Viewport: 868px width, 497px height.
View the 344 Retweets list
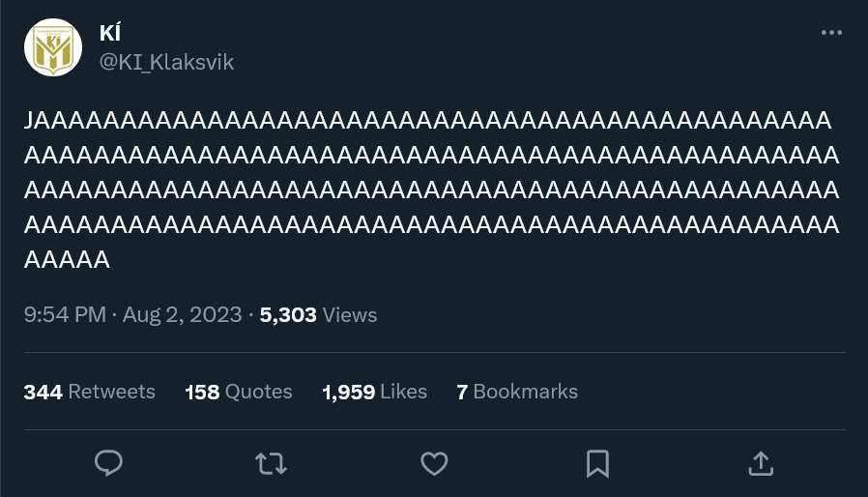90,392
